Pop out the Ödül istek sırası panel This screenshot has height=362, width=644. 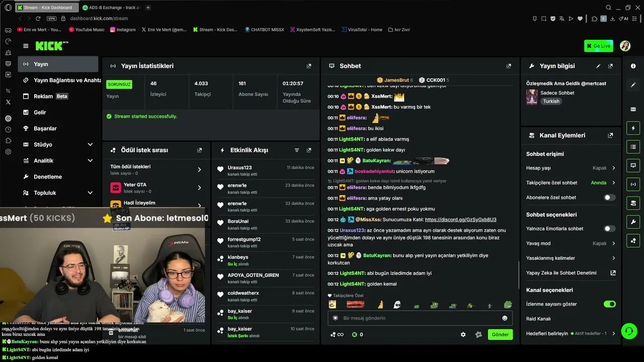pyautogui.click(x=200, y=150)
